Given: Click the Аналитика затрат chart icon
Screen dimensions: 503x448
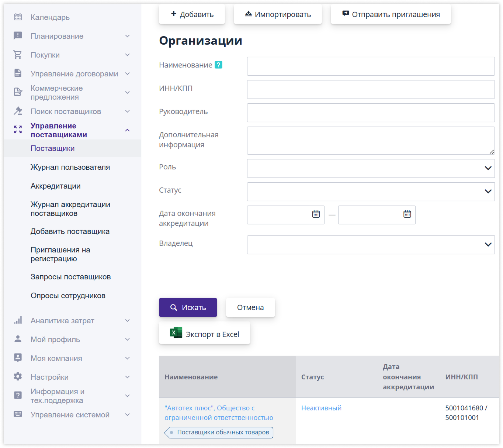Looking at the screenshot, I should pyautogui.click(x=18, y=320).
